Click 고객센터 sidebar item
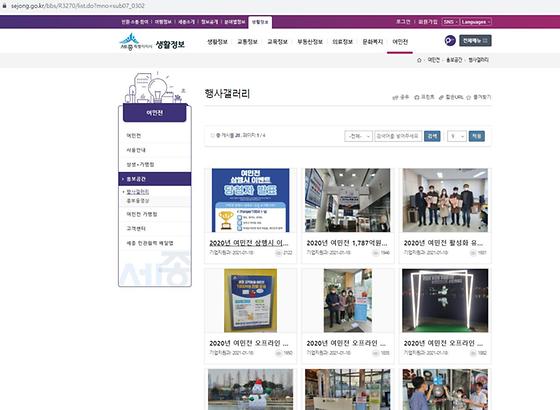This screenshot has height=410, width=560. point(136,228)
